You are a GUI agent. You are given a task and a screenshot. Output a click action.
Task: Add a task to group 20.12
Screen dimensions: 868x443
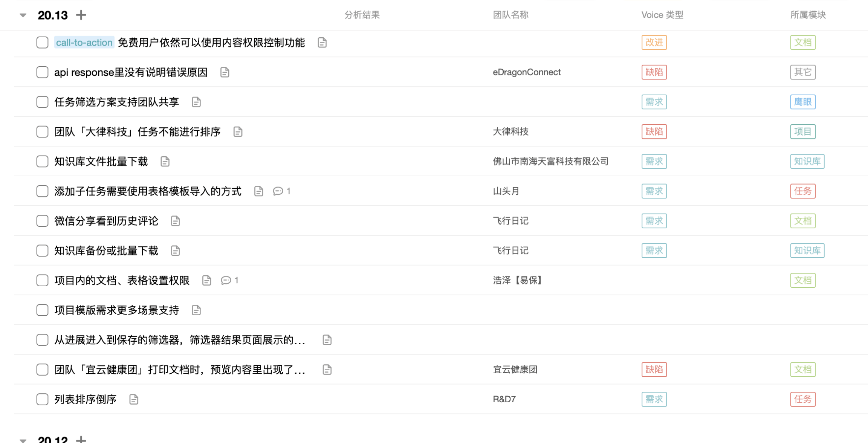point(81,439)
